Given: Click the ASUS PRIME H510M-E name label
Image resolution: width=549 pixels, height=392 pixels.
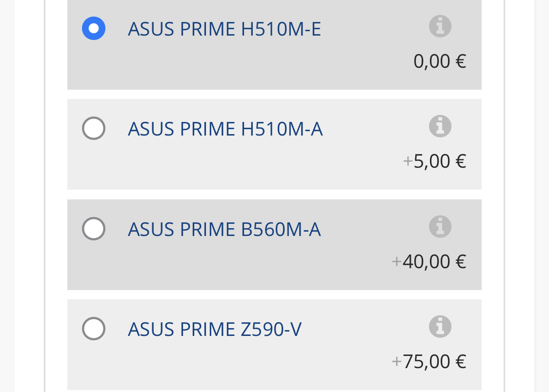Looking at the screenshot, I should point(224,30).
